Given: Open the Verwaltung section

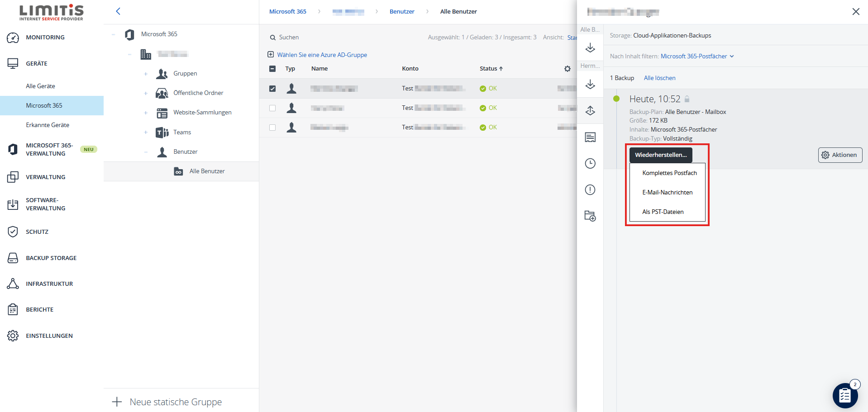Looking at the screenshot, I should (x=45, y=177).
